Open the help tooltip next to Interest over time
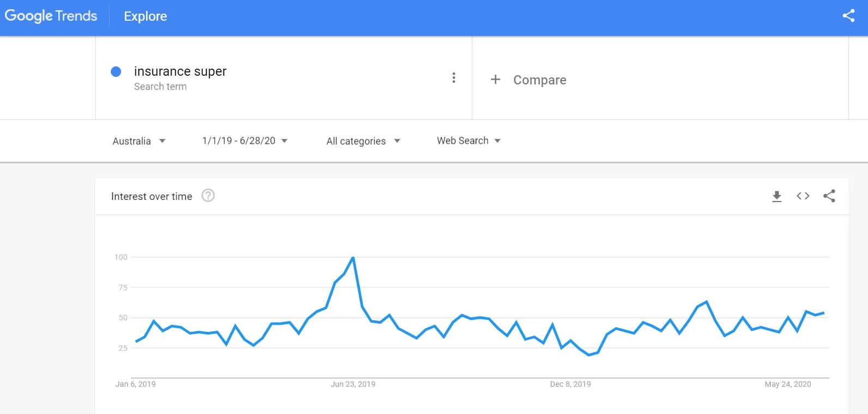868x414 pixels. pos(208,196)
